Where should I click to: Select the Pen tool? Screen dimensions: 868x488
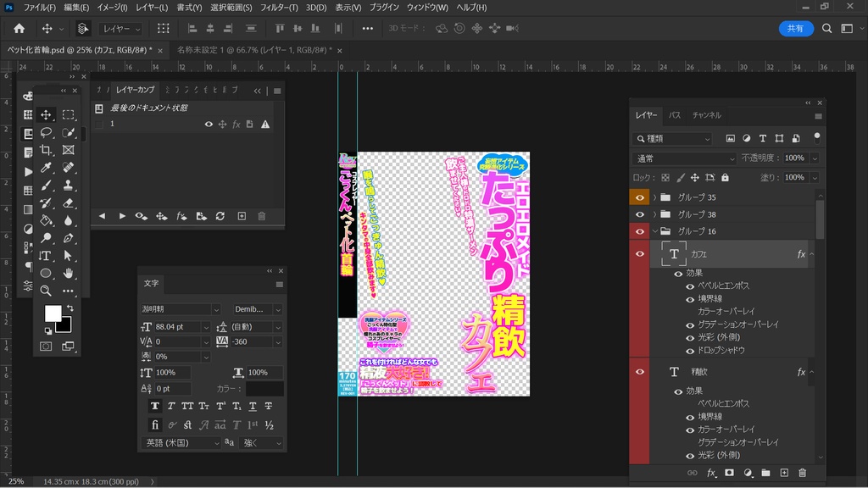tap(68, 238)
